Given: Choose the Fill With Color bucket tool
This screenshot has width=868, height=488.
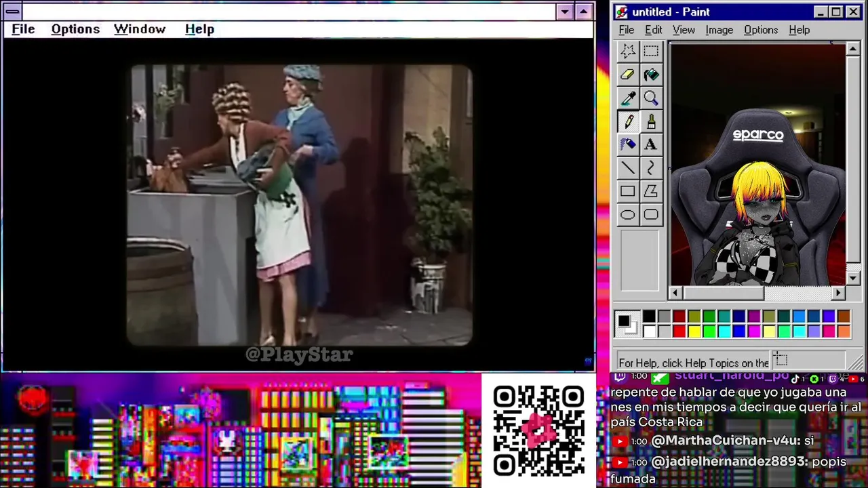Looking at the screenshot, I should click(651, 75).
